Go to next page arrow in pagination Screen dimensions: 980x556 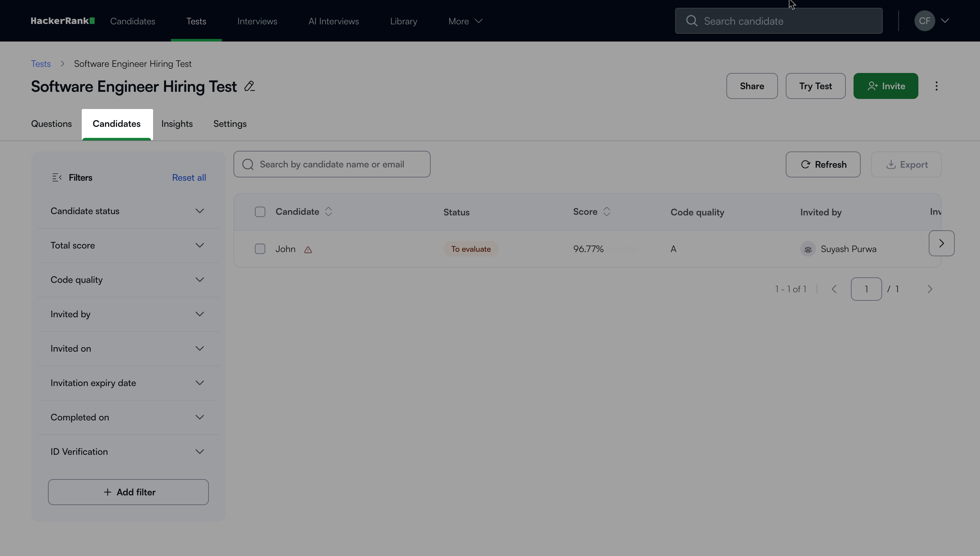pyautogui.click(x=930, y=289)
